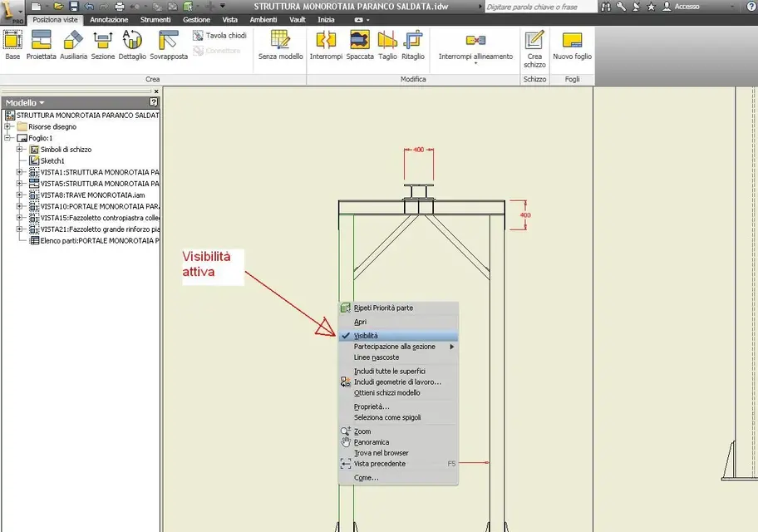Open the Modello panel dropdown
The width and height of the screenshot is (758, 532).
click(26, 102)
